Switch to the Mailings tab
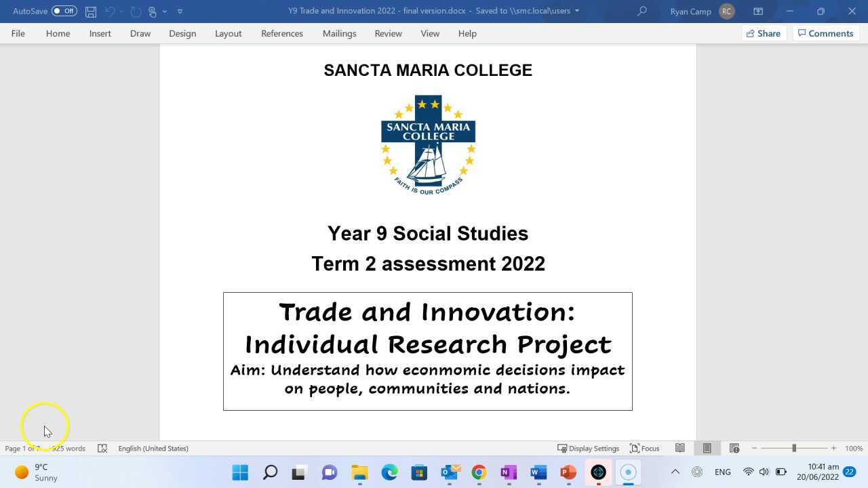The height and width of the screenshot is (488, 868). coord(339,33)
